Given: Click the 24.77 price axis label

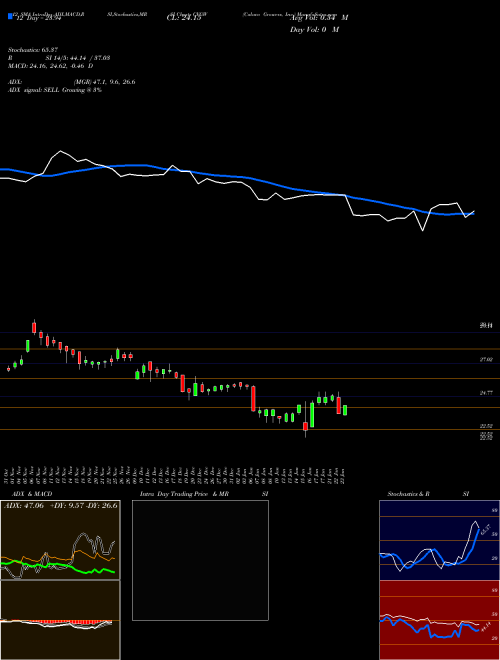Looking at the screenshot, I should [x=486, y=393].
